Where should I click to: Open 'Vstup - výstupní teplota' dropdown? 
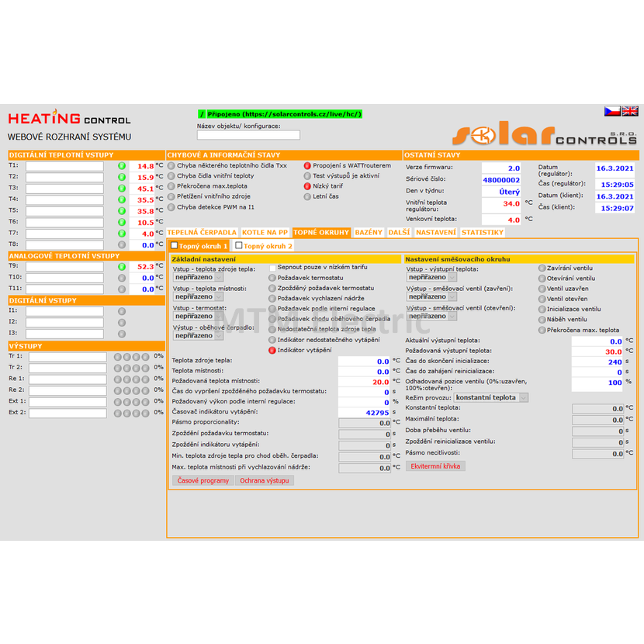(431, 277)
